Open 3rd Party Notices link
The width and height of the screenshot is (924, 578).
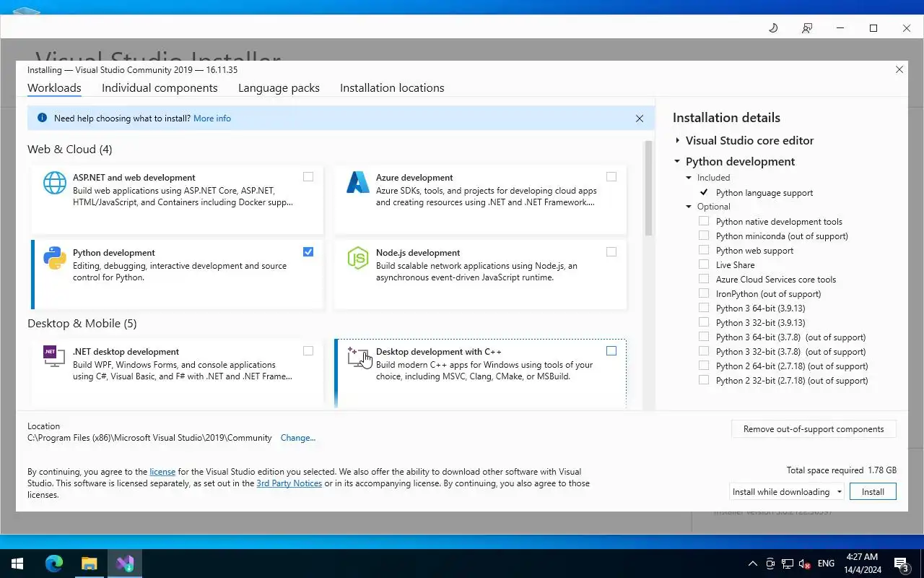pos(289,483)
